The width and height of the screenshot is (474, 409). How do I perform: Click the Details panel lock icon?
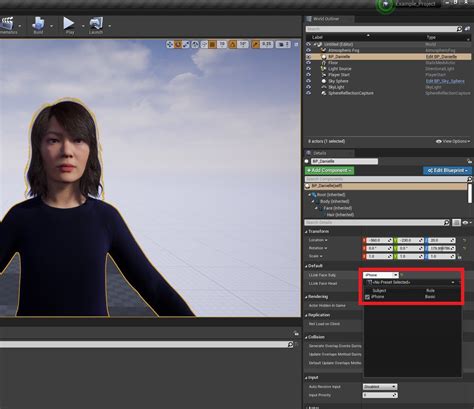click(469, 161)
